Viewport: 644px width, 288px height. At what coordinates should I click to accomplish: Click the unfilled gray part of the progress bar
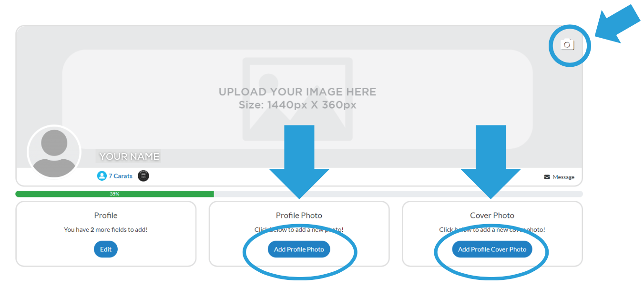(396, 194)
